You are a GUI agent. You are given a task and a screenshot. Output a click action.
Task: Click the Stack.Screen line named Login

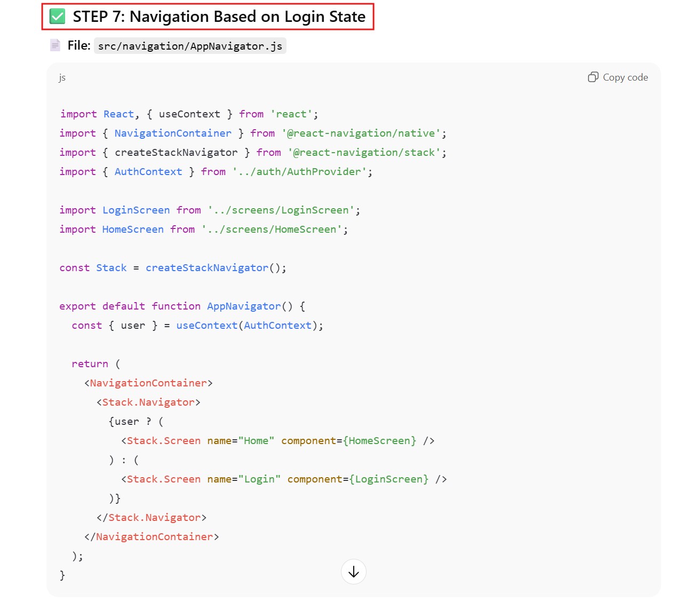pos(283,479)
